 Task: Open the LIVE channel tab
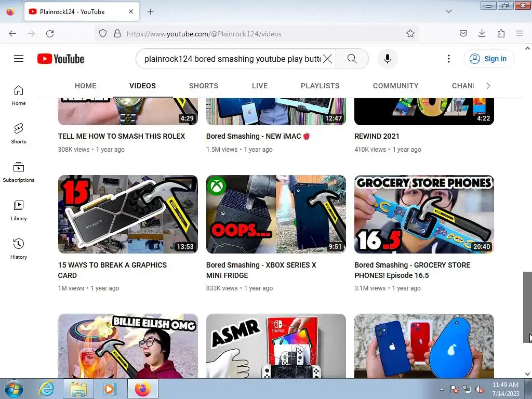260,86
